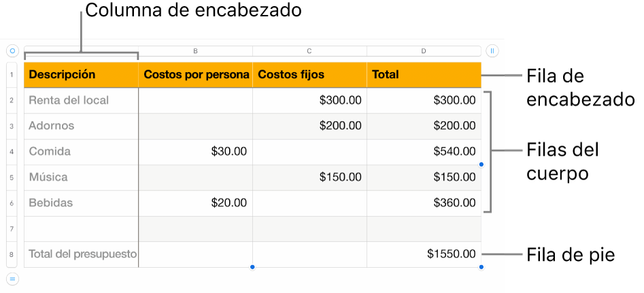Click the blue handle at table's bottom-right corner
This screenshot has width=644, height=293.
(x=481, y=267)
